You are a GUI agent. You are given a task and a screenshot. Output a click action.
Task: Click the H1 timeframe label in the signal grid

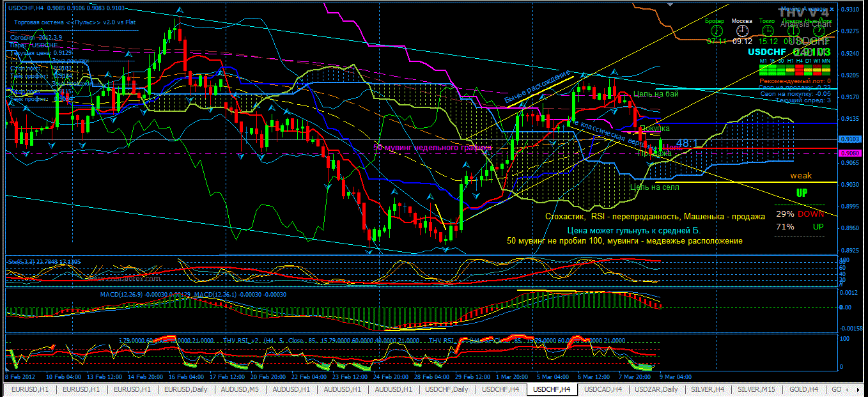click(790, 61)
